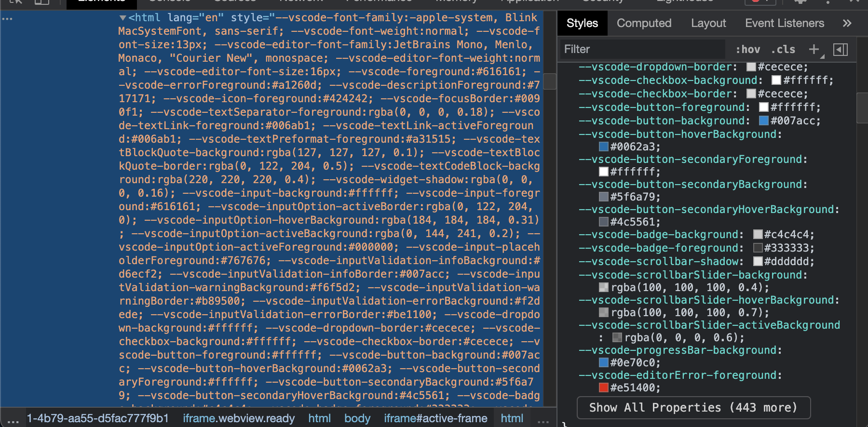Open the Event Listeners tab
The height and width of the screenshot is (427, 868).
tap(784, 23)
